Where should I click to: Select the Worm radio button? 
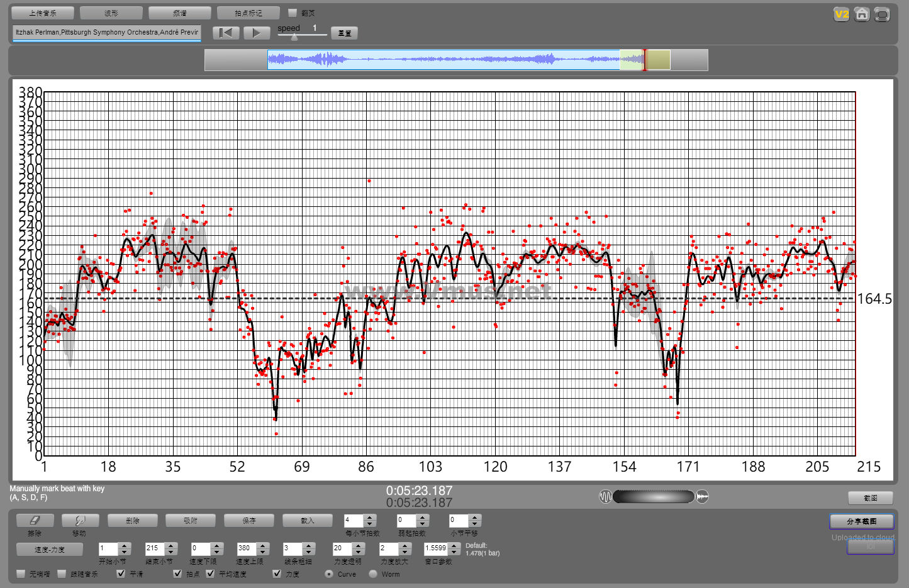click(x=373, y=574)
